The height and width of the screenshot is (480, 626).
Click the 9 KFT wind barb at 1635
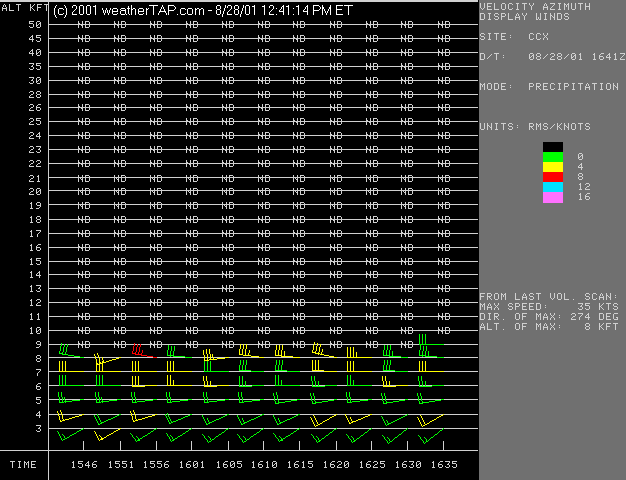[x=426, y=344]
